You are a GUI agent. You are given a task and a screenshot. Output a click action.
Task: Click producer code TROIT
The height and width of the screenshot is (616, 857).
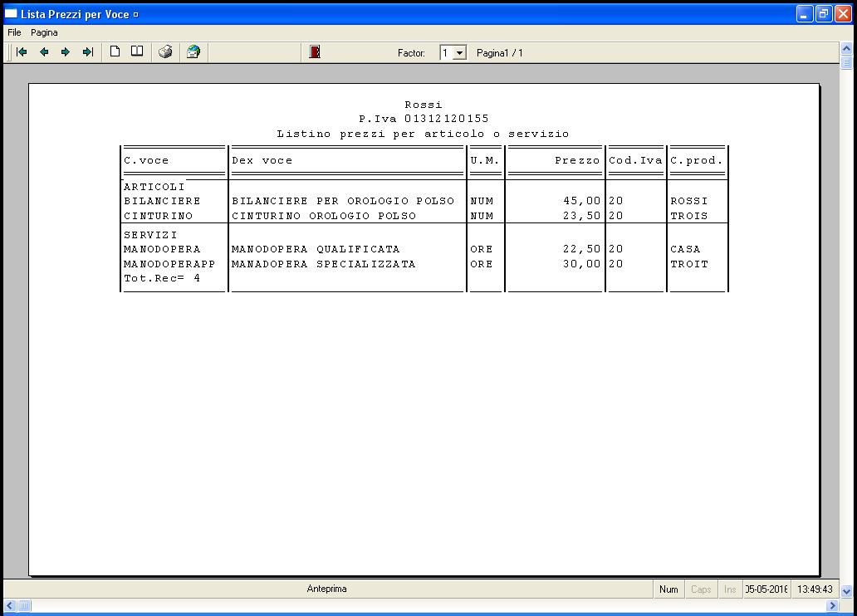[x=688, y=263]
